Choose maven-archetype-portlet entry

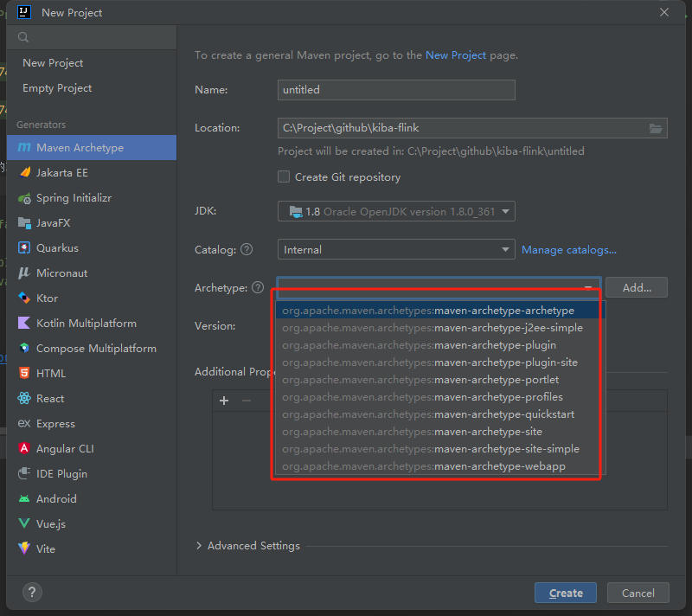(440, 380)
